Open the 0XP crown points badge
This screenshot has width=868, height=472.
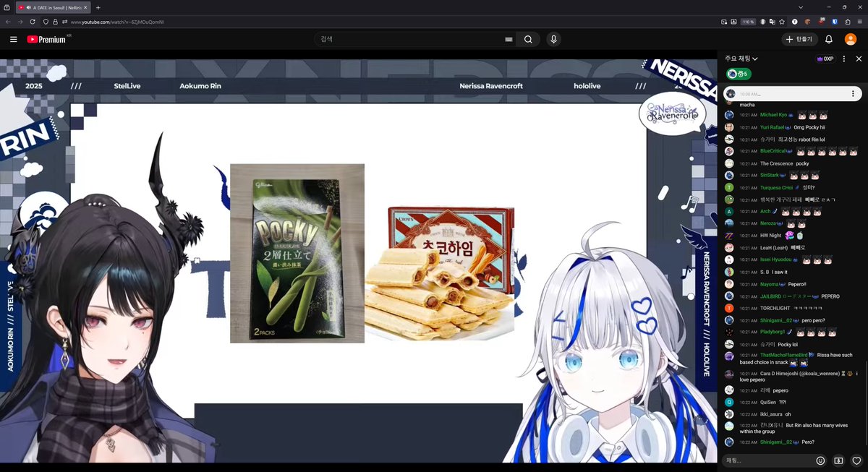coord(825,59)
